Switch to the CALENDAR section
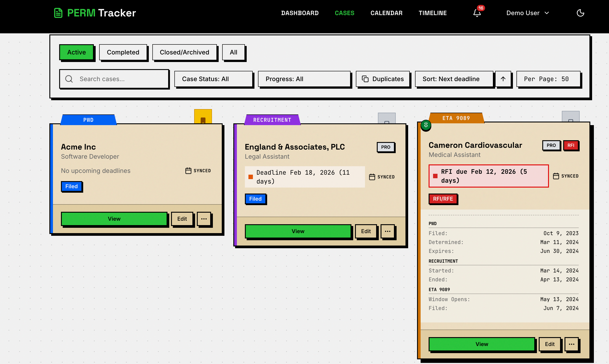609x364 pixels. coord(386,13)
